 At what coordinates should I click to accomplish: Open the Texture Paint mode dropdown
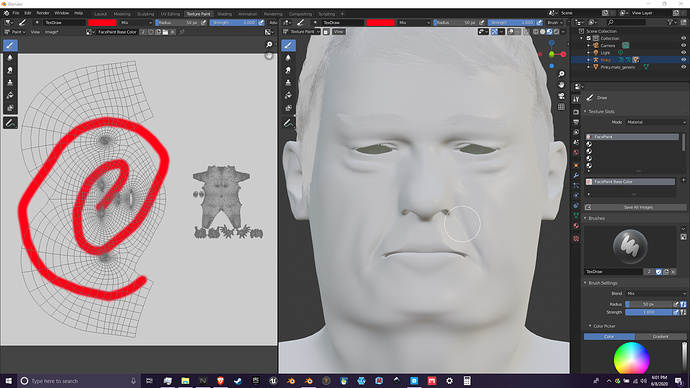pyautogui.click(x=302, y=32)
